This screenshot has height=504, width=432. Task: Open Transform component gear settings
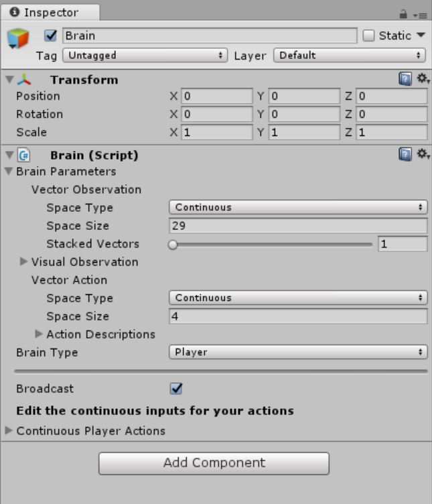pyautogui.click(x=423, y=78)
